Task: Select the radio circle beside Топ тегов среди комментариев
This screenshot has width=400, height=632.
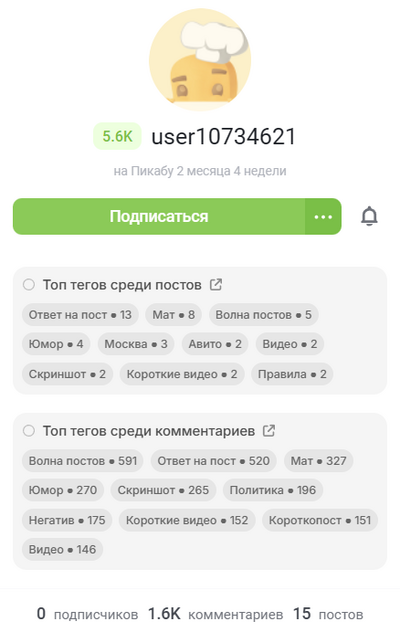Action: 29,430
